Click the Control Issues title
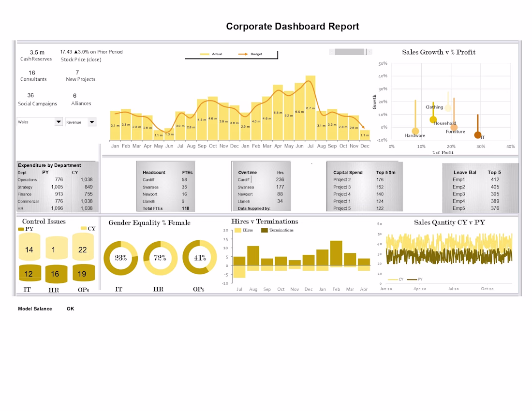The height and width of the screenshot is (411, 532). [44, 221]
